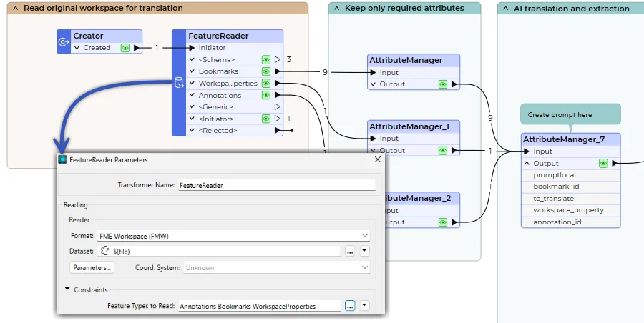Click Feature Types to Read browse button
This screenshot has height=323, width=644.
coord(350,306)
